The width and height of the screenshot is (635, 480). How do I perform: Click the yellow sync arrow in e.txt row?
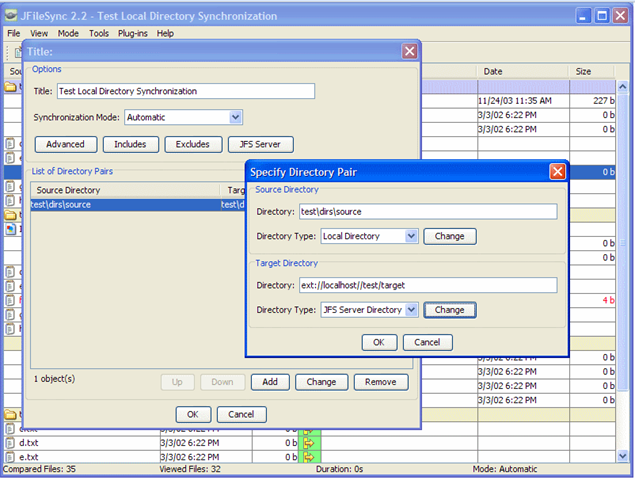click(308, 456)
